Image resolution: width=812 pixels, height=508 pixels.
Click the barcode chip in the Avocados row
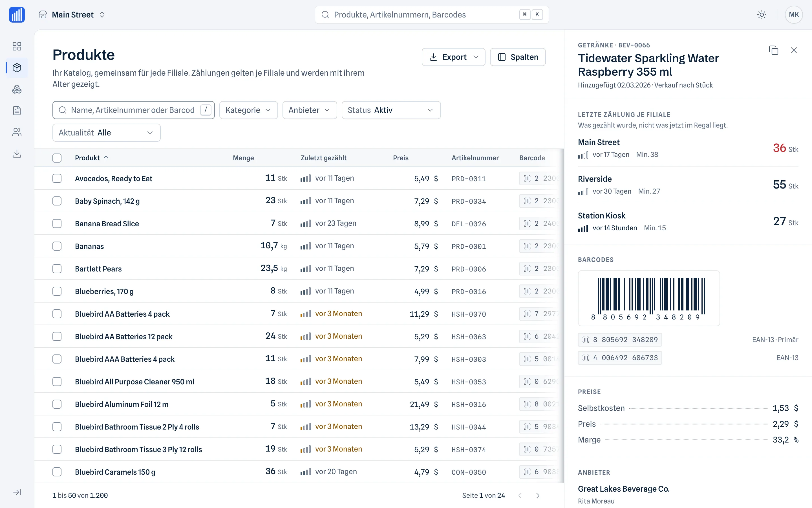pos(541,178)
